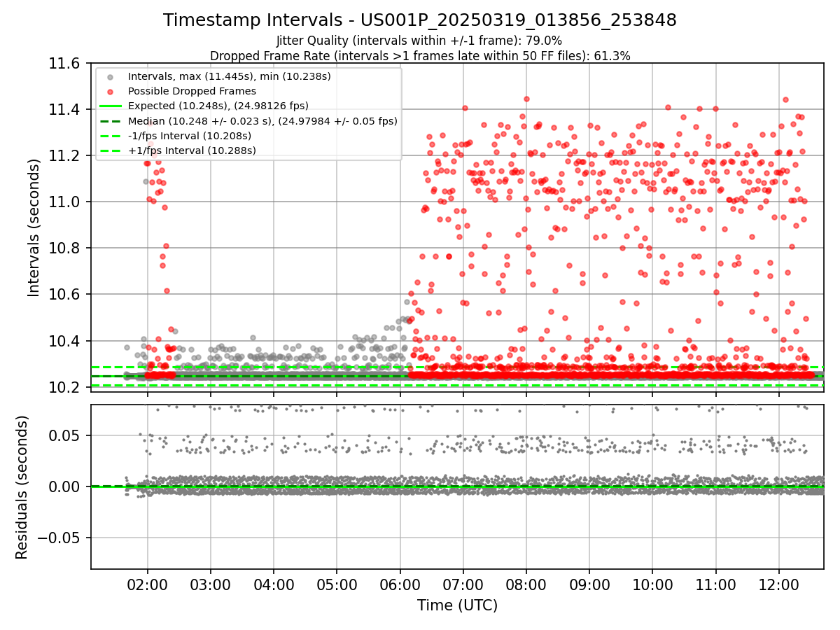Select the Dropped Frame Rate 61.3% subtitle line
Viewport: 840px width, 630px height.
[420, 56]
